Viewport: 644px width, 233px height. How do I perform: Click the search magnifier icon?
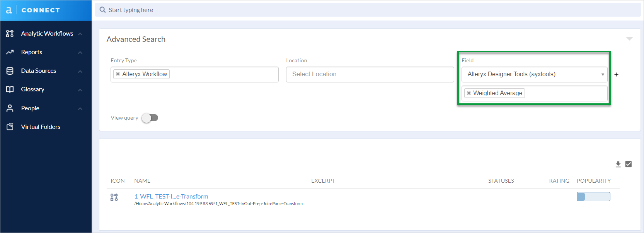click(102, 10)
